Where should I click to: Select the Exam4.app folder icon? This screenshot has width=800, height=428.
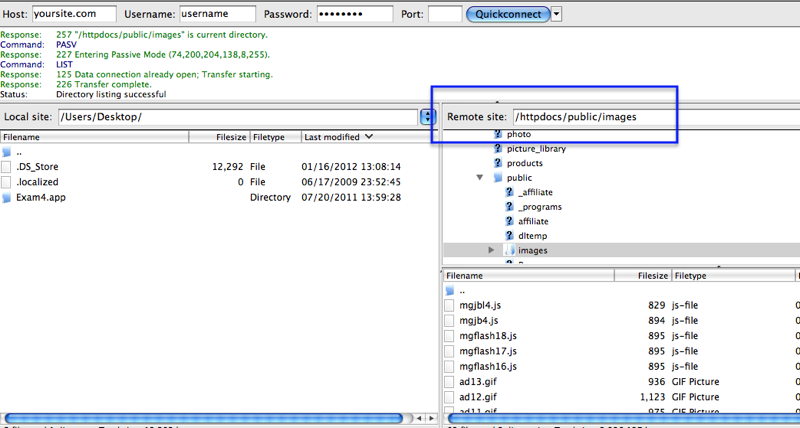[x=6, y=198]
